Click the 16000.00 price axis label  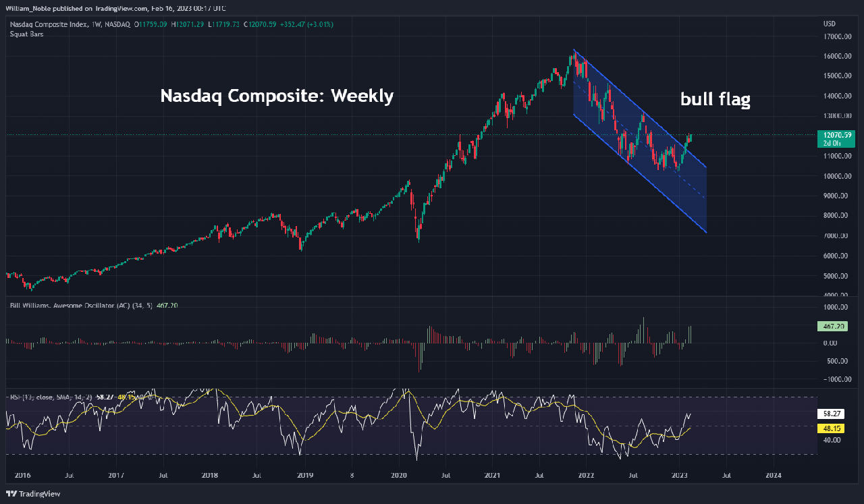pos(836,57)
